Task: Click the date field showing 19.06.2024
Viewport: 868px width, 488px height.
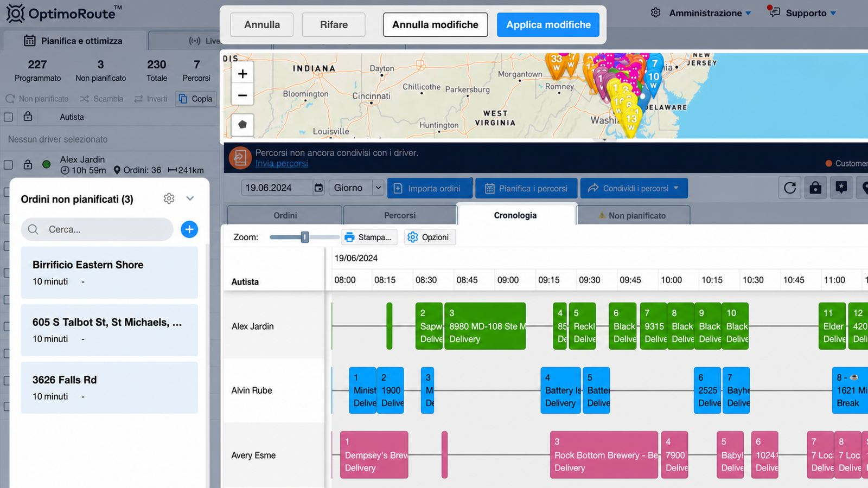Action: tap(277, 188)
